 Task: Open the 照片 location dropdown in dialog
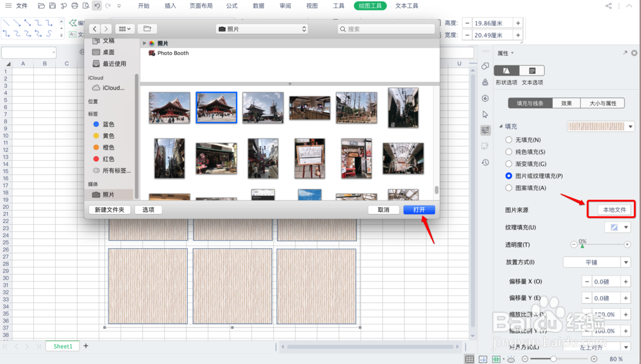(x=262, y=29)
